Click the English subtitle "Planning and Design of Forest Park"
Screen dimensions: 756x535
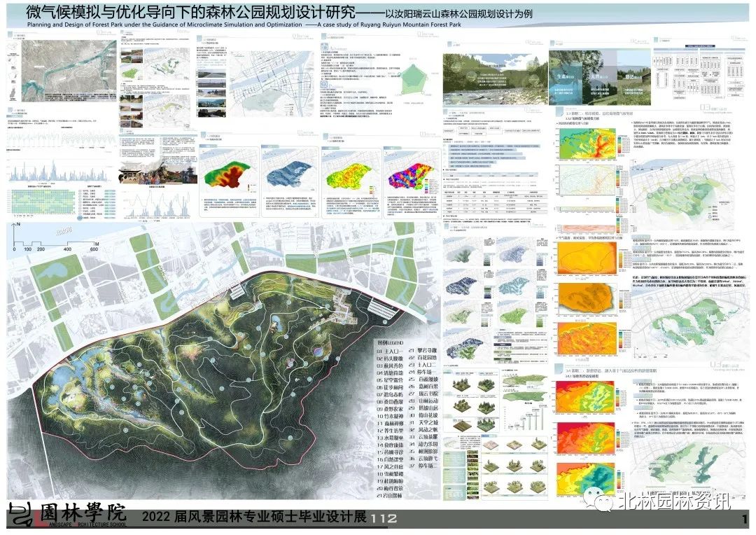[x=75, y=25]
